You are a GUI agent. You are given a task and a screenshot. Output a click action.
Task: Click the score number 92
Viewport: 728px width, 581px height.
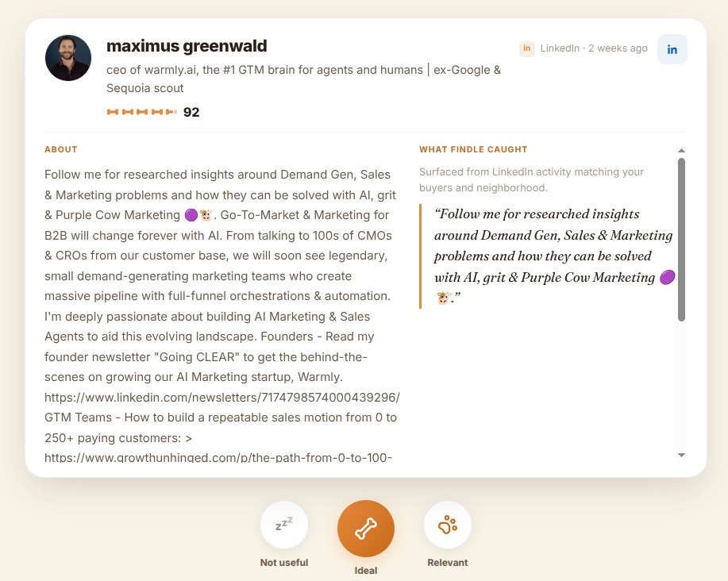[x=191, y=112]
